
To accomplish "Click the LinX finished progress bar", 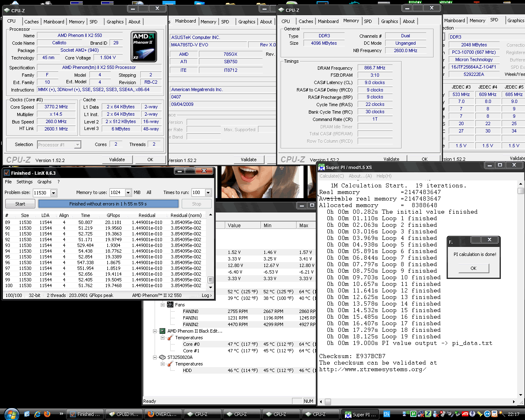I will (x=108, y=204).
